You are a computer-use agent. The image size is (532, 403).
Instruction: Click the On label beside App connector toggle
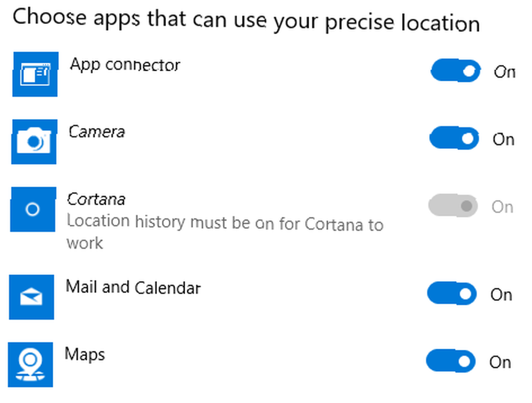tap(504, 72)
